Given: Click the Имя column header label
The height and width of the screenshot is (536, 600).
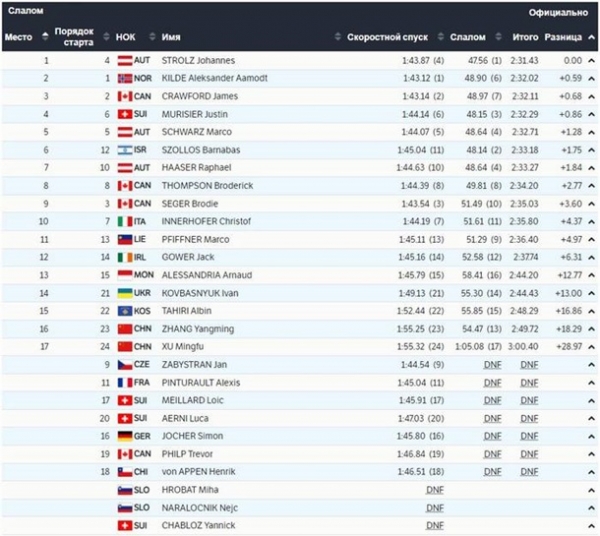Looking at the screenshot, I should click(171, 37).
